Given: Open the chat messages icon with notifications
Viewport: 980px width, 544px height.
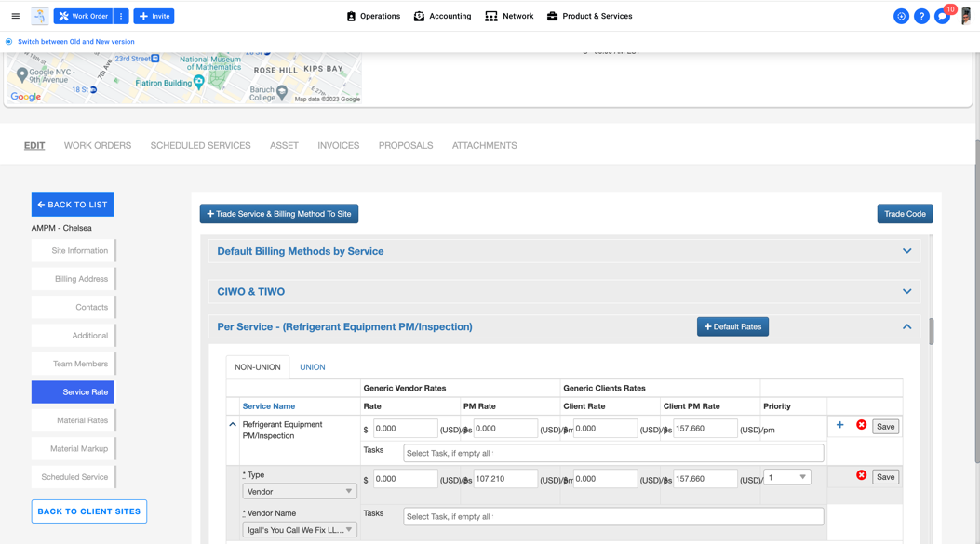Looking at the screenshot, I should [941, 16].
